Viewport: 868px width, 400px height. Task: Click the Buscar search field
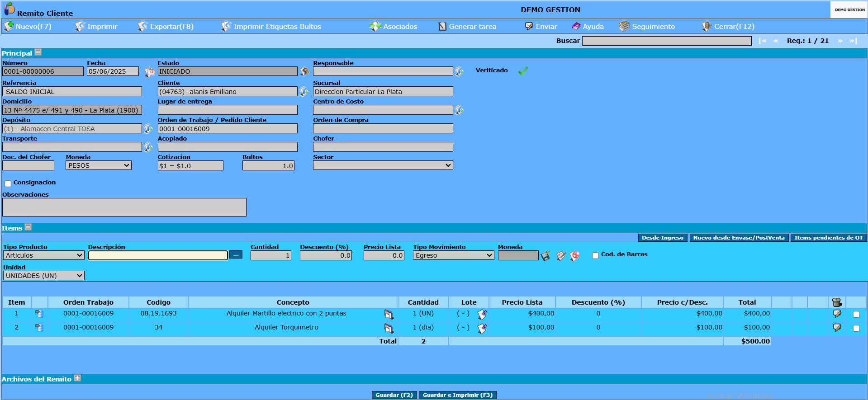click(x=667, y=41)
